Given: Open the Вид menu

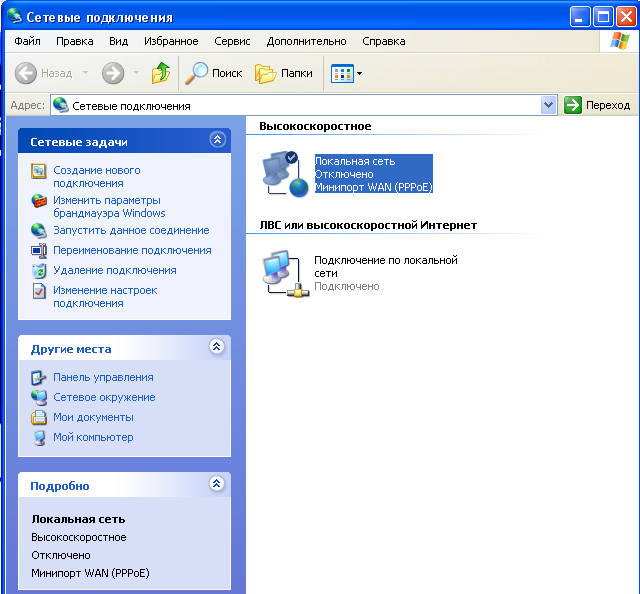Looking at the screenshot, I should pos(118,41).
